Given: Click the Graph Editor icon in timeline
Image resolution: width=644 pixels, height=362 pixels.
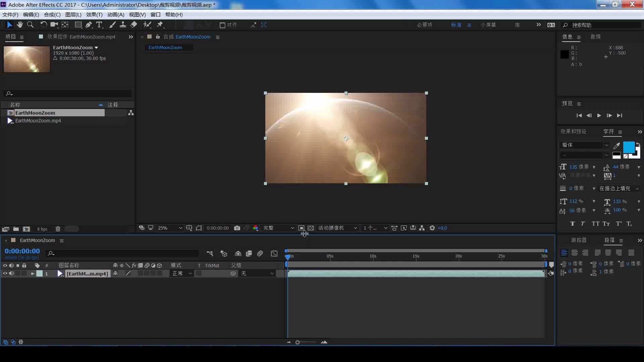Looking at the screenshot, I should pyautogui.click(x=274, y=253).
